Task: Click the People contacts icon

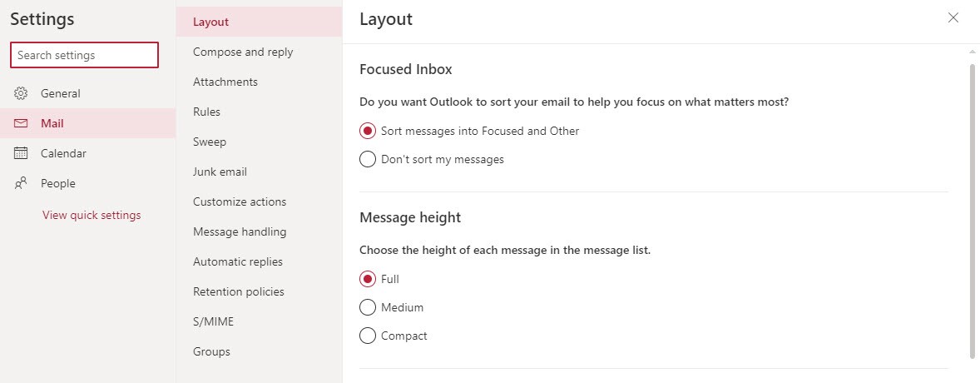Action: point(21,183)
